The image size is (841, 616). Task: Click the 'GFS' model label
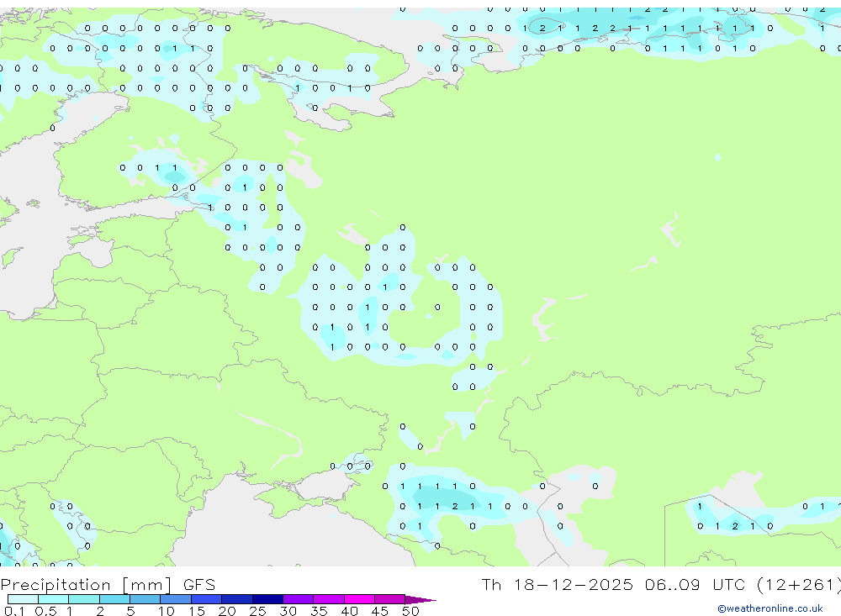[x=199, y=585]
